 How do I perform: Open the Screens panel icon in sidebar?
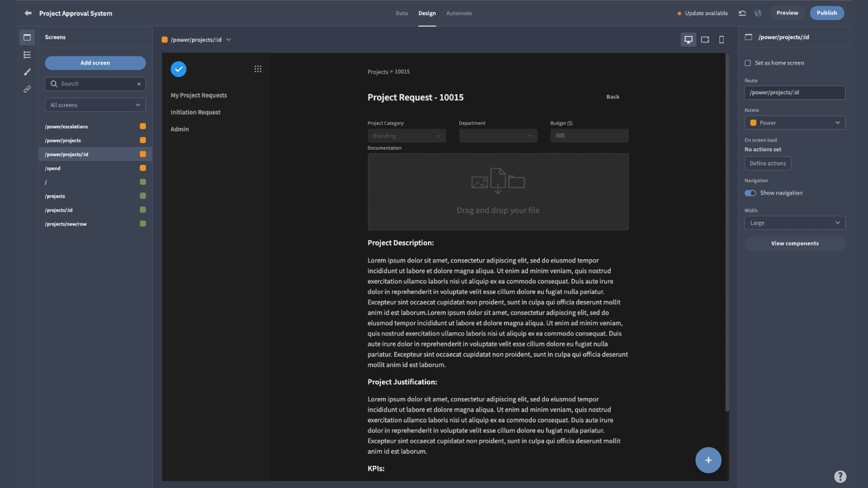27,37
